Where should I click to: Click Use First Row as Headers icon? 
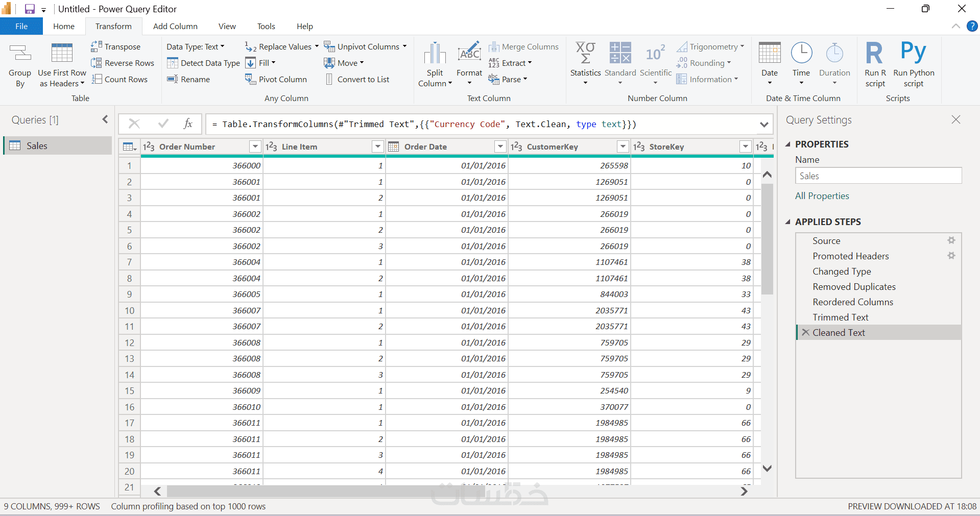pos(62,53)
